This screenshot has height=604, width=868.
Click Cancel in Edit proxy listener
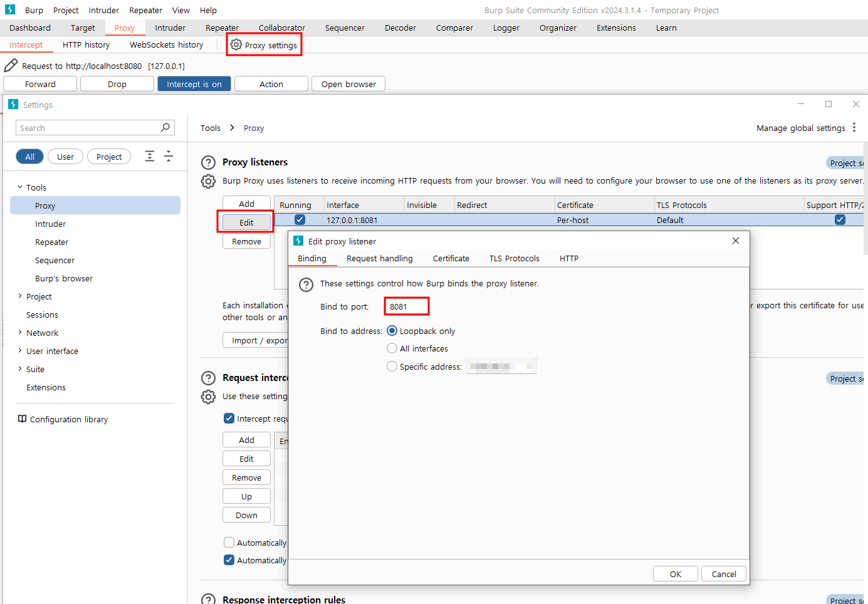(x=724, y=574)
